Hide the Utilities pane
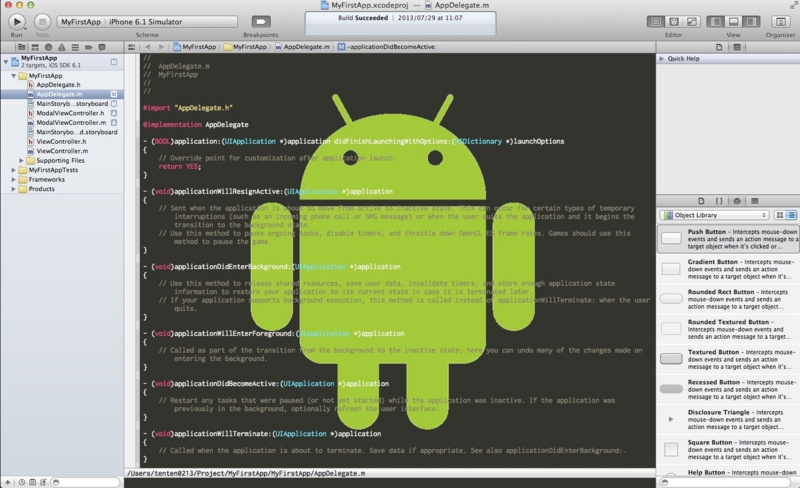The image size is (800, 488). pos(751,21)
